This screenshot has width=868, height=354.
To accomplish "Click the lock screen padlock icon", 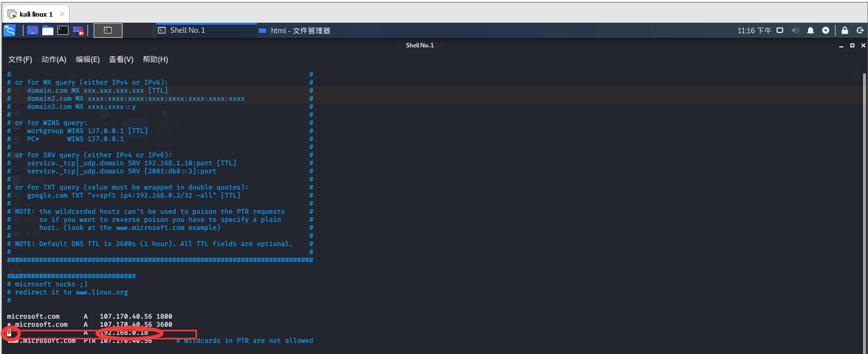I will tap(845, 30).
